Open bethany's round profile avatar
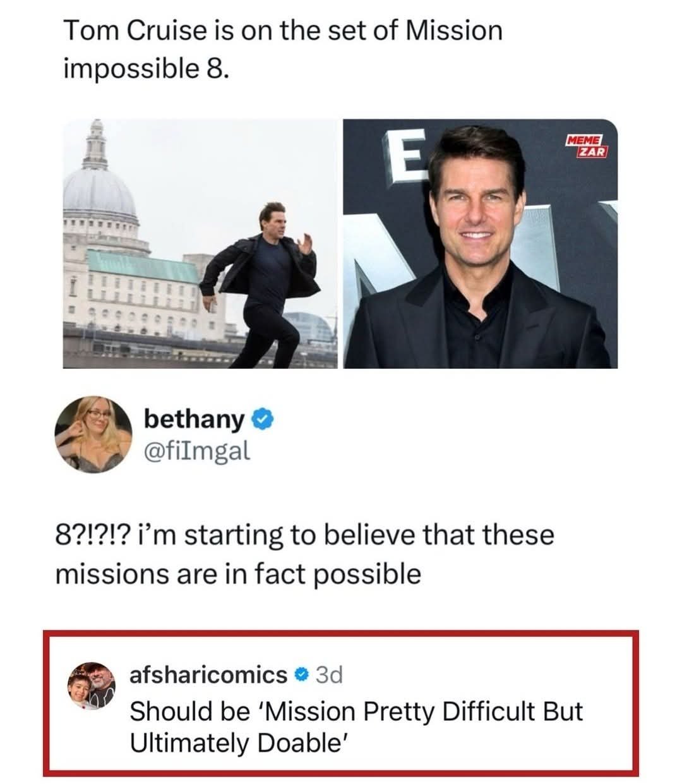This screenshot has width=682, height=784. (x=93, y=435)
